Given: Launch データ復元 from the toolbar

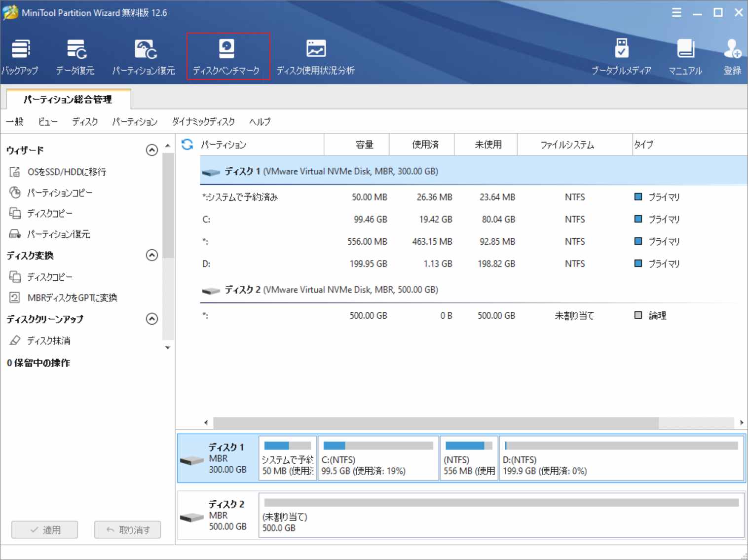Looking at the screenshot, I should 75,54.
